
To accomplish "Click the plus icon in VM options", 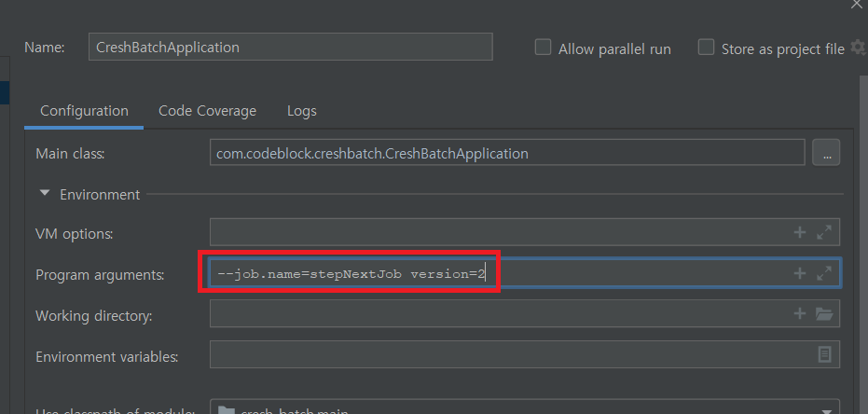I will [799, 233].
